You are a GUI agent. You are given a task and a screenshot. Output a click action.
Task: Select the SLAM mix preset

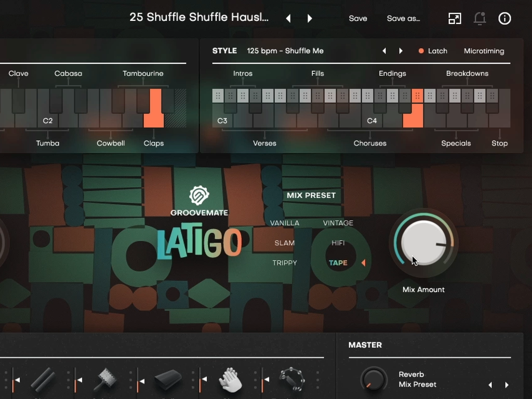(284, 243)
